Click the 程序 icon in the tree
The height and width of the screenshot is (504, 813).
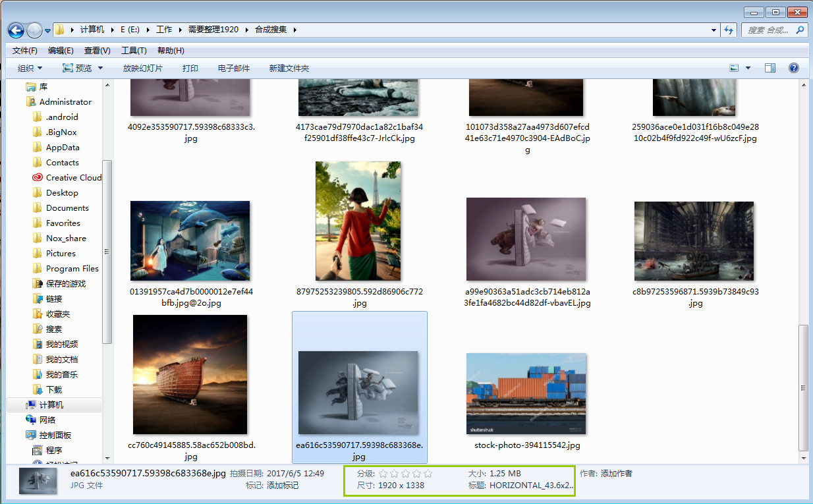pos(38,450)
